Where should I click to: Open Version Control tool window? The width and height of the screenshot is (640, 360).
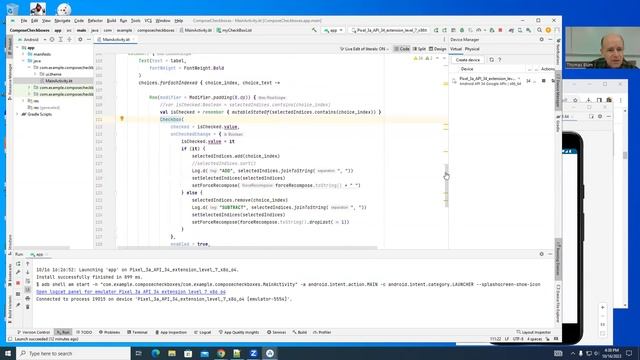coord(33,332)
